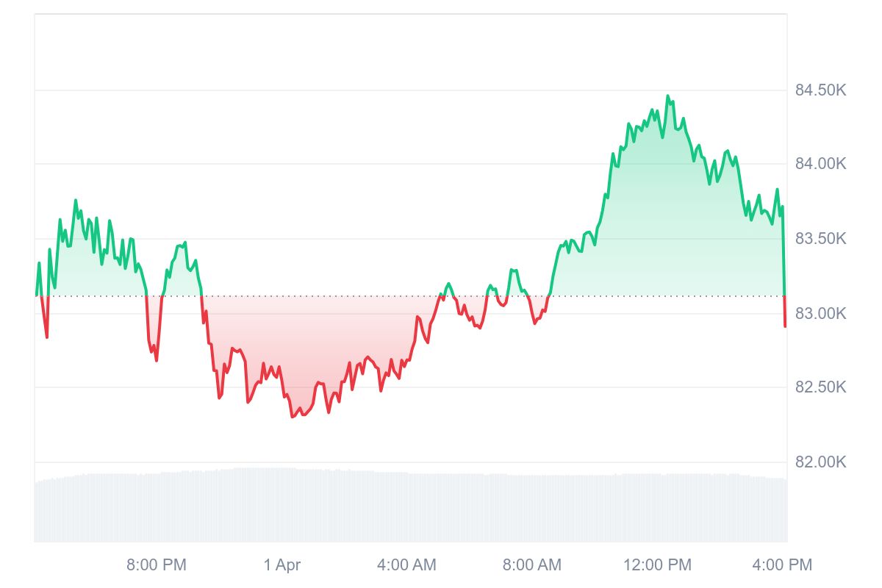This screenshot has width=882, height=588.
Task: Click the 84.00K price axis label
Action: 820,163
